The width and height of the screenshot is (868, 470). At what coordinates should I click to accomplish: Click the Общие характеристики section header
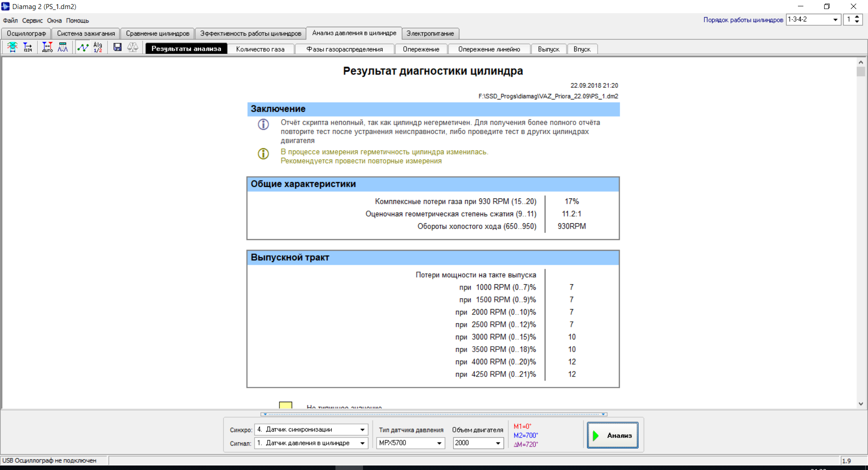pyautogui.click(x=433, y=184)
